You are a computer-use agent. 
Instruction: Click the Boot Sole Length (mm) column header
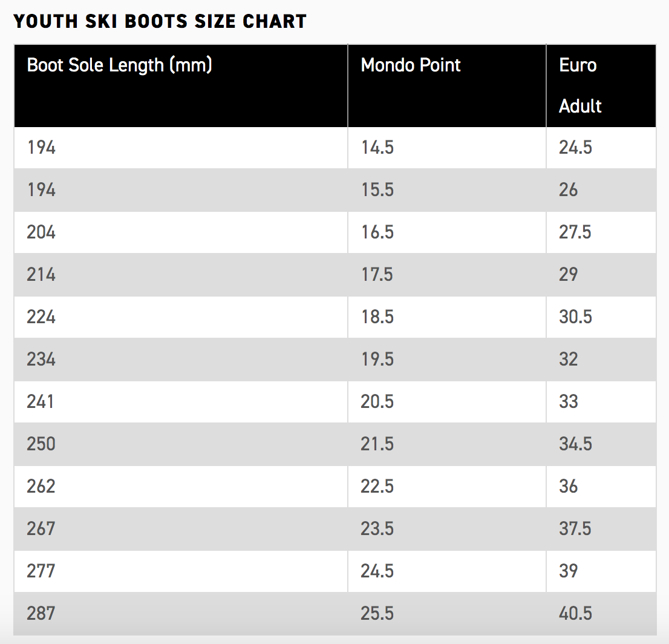(120, 65)
